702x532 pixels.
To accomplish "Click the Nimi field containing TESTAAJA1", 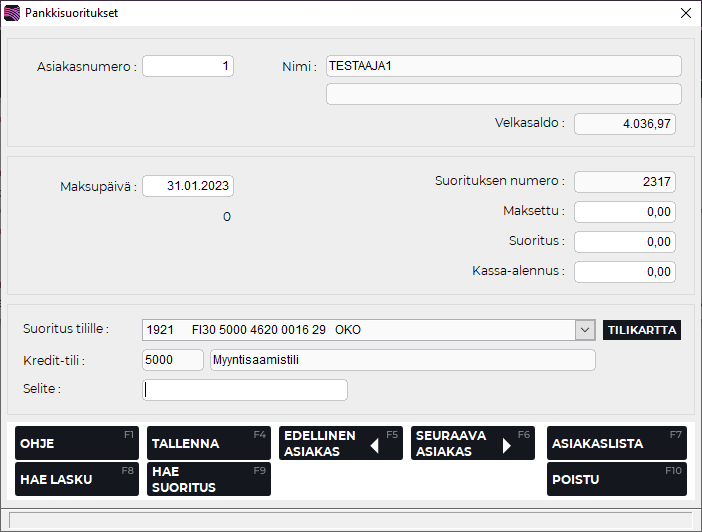I will (503, 66).
